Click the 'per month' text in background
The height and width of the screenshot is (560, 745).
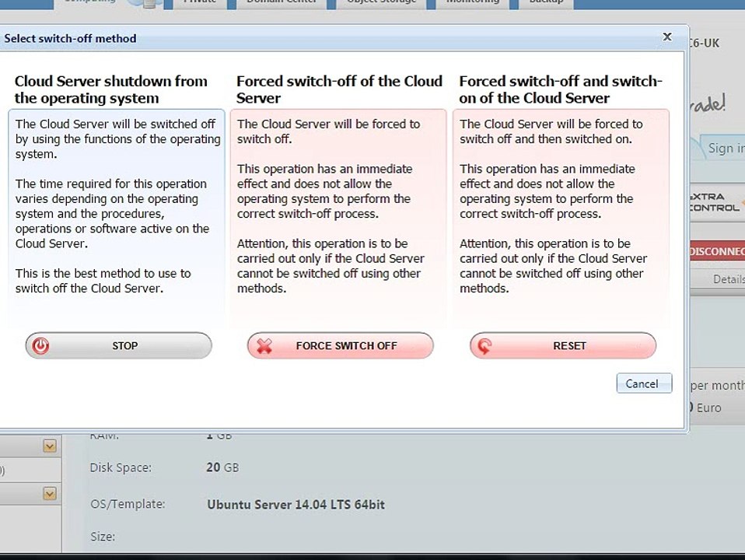[718, 386]
